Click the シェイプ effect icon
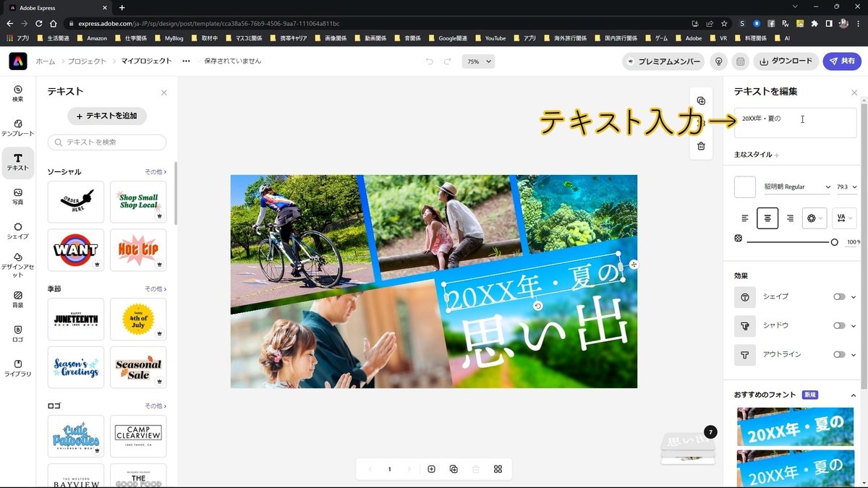This screenshot has height=488, width=868. pyautogui.click(x=745, y=296)
